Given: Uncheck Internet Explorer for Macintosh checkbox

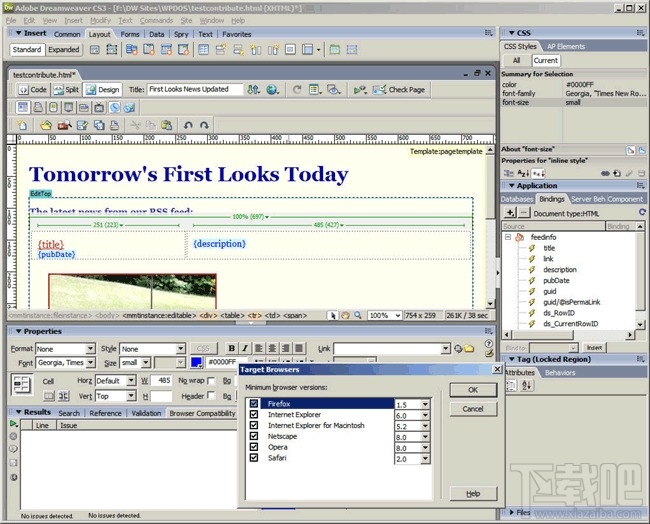Looking at the screenshot, I should pos(254,425).
